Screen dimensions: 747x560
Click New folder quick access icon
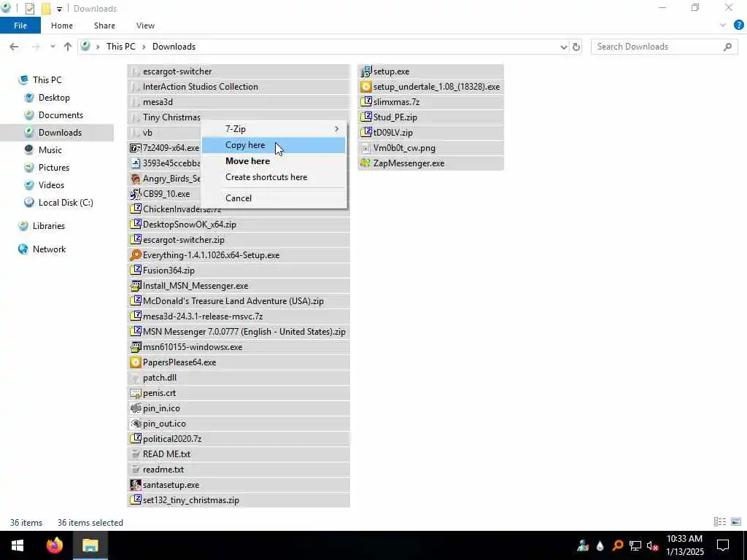point(46,8)
